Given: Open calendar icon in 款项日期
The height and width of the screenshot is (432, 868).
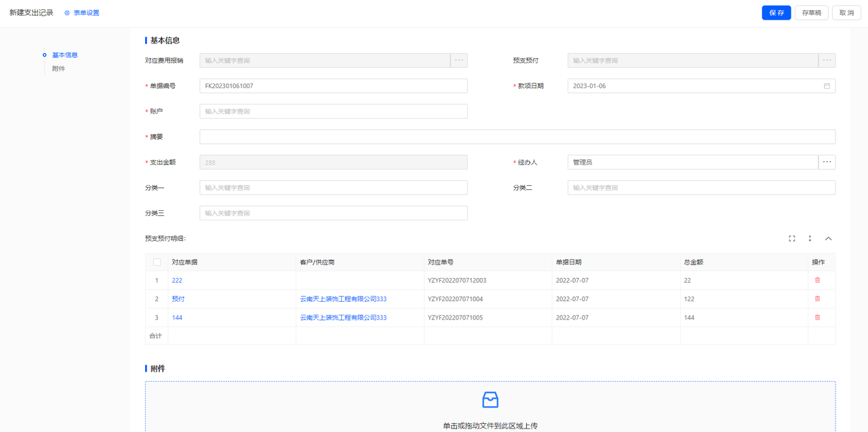Looking at the screenshot, I should tap(827, 86).
